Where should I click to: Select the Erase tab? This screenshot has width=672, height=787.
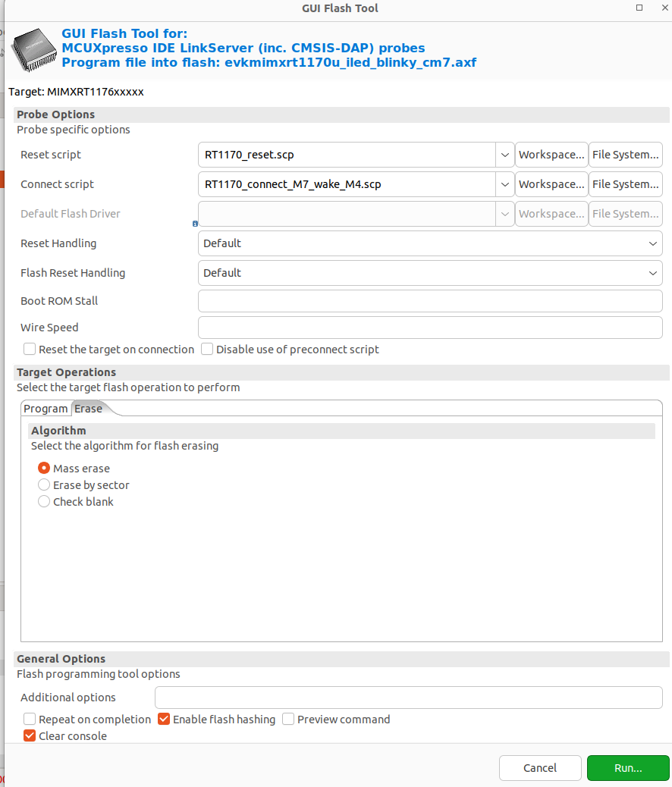89,409
